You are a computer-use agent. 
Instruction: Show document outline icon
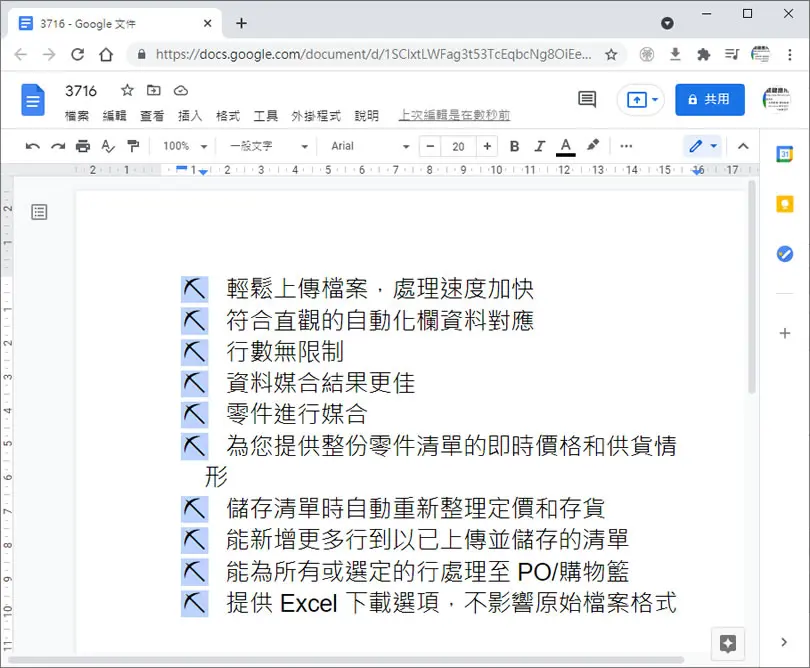click(x=39, y=212)
